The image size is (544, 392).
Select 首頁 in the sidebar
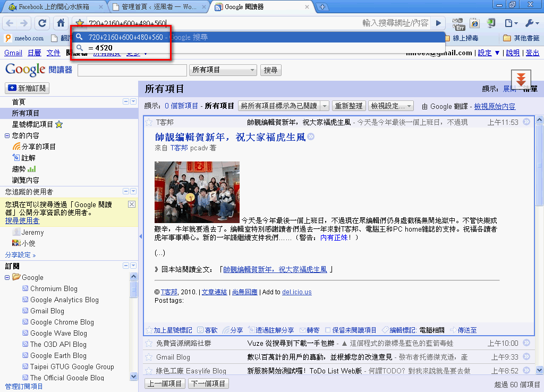19,102
